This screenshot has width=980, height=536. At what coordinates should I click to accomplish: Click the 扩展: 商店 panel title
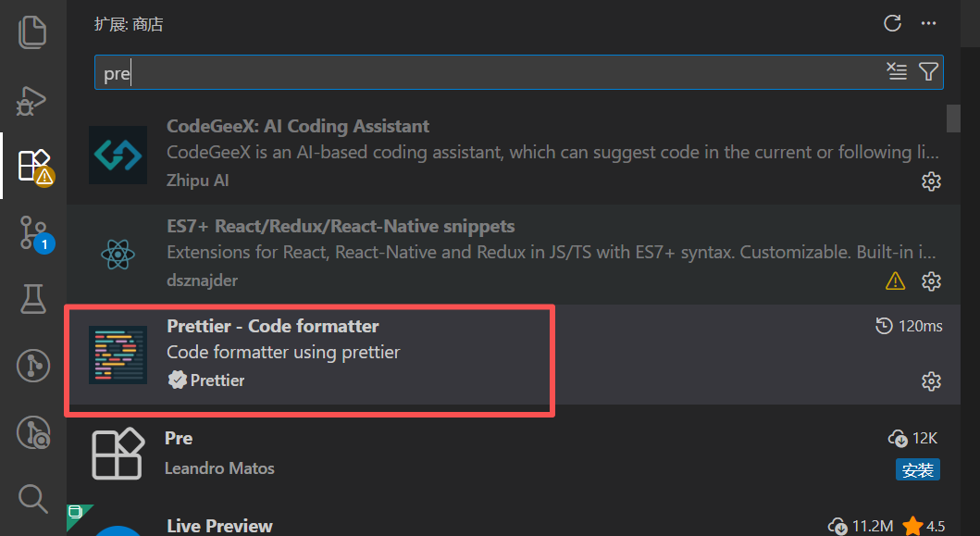tap(129, 24)
